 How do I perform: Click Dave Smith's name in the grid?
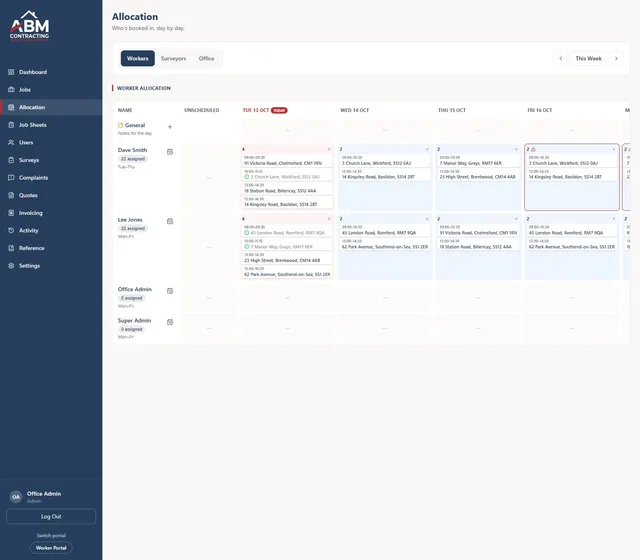point(132,150)
